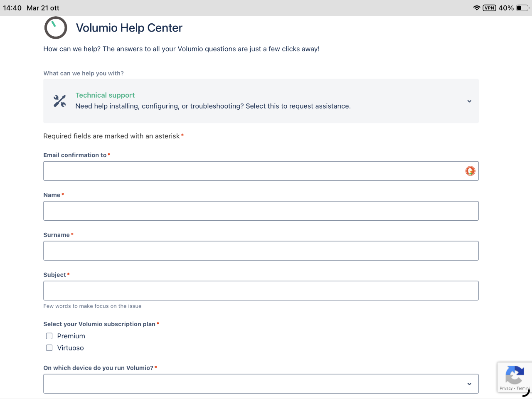This screenshot has width=532, height=399.
Task: Expand the Technical support request type chevron
Action: 469,101
